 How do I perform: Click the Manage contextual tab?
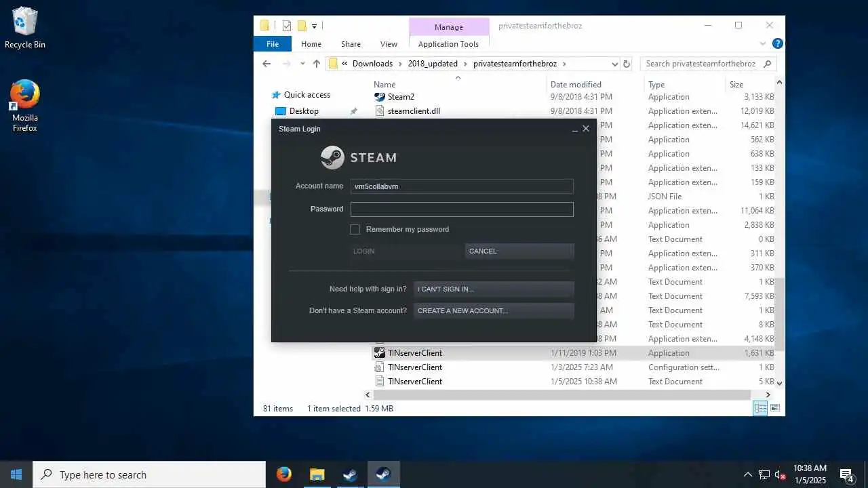point(449,27)
